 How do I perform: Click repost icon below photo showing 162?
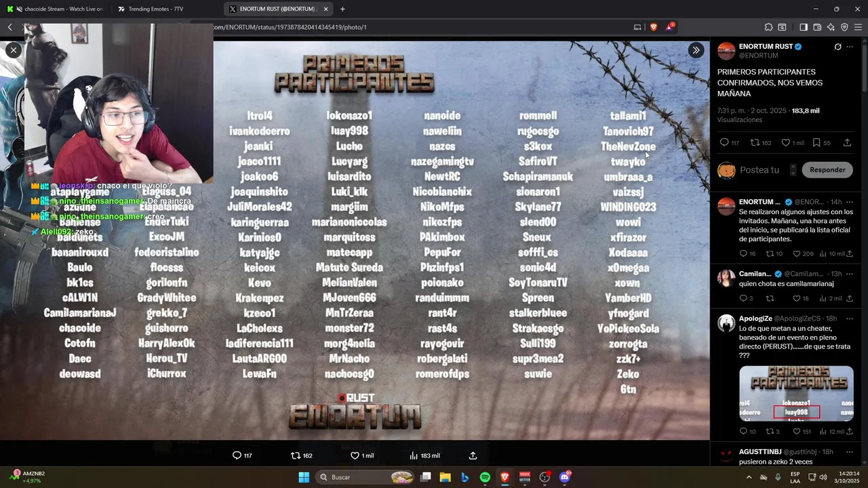pos(301,455)
